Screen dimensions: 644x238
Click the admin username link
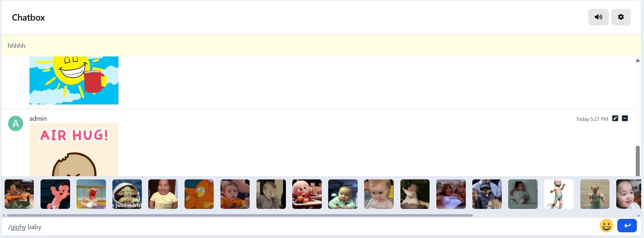coord(38,119)
